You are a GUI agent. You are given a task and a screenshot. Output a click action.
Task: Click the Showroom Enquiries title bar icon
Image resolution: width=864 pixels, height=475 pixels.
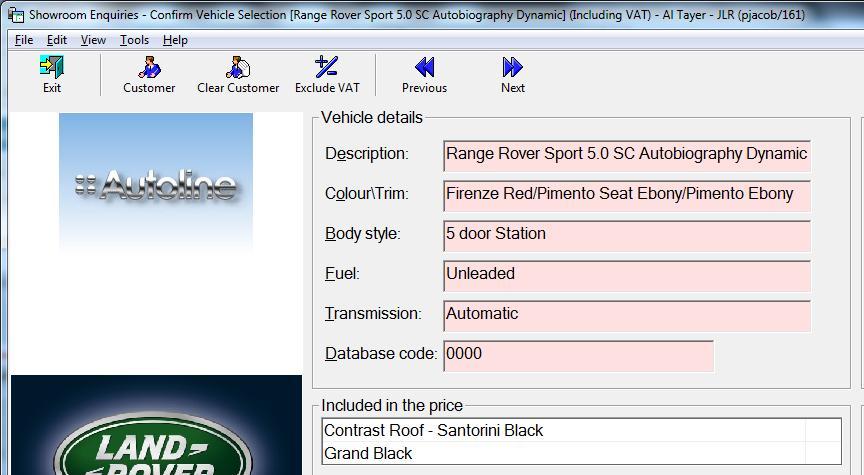[16, 15]
